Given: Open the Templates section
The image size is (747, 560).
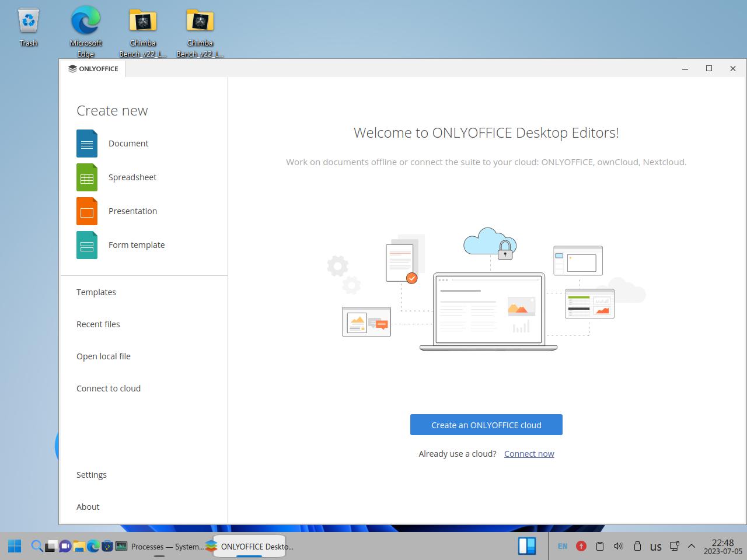Looking at the screenshot, I should click(96, 292).
